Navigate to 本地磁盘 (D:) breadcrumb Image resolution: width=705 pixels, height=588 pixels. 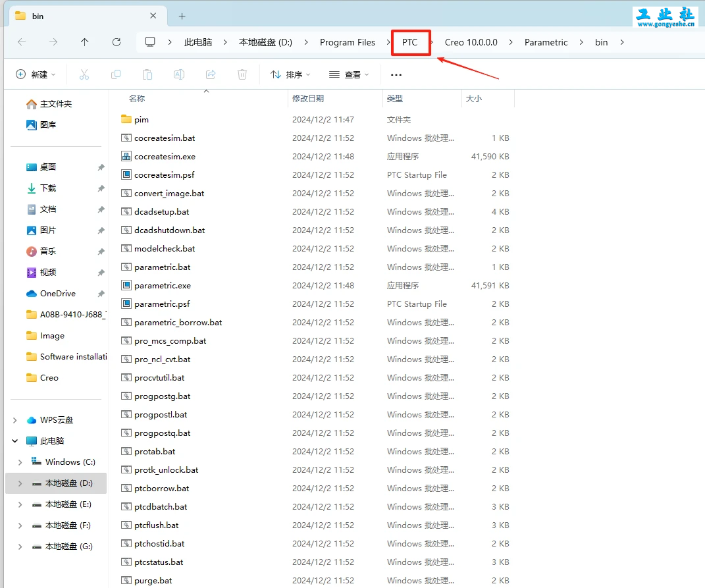pyautogui.click(x=265, y=42)
